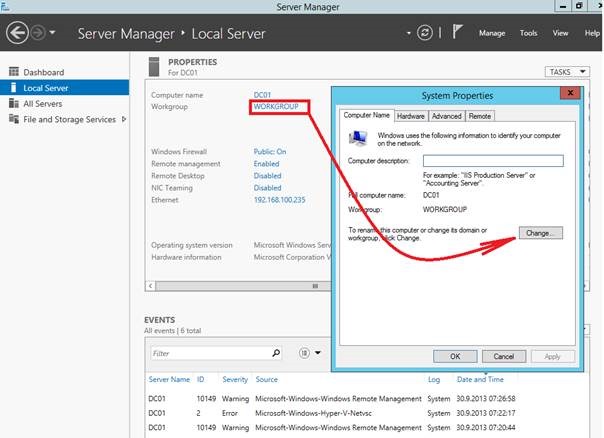Image resolution: width=604 pixels, height=438 pixels.
Task: Open the dropdown arrow left of refresh
Action: tap(409, 33)
